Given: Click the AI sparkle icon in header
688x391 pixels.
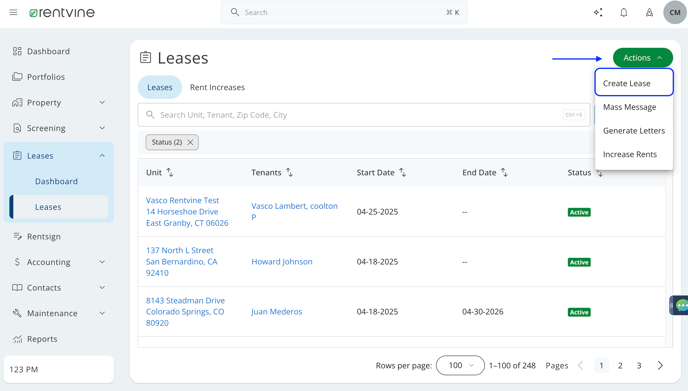Looking at the screenshot, I should tap(598, 12).
